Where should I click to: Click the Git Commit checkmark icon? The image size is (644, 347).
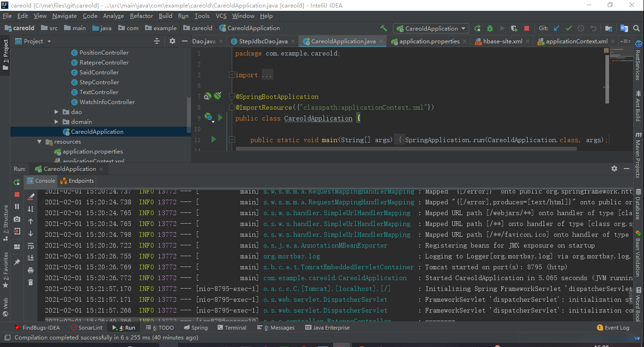569,28
